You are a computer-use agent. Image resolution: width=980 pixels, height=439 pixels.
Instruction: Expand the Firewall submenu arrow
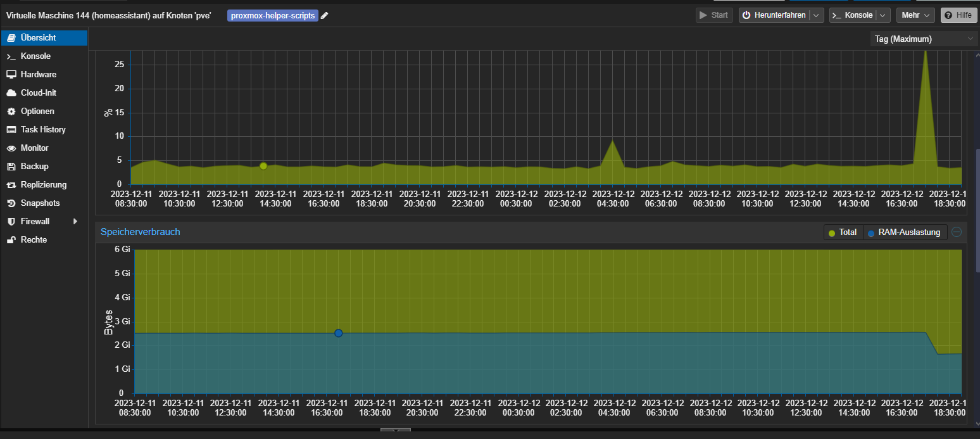point(75,222)
